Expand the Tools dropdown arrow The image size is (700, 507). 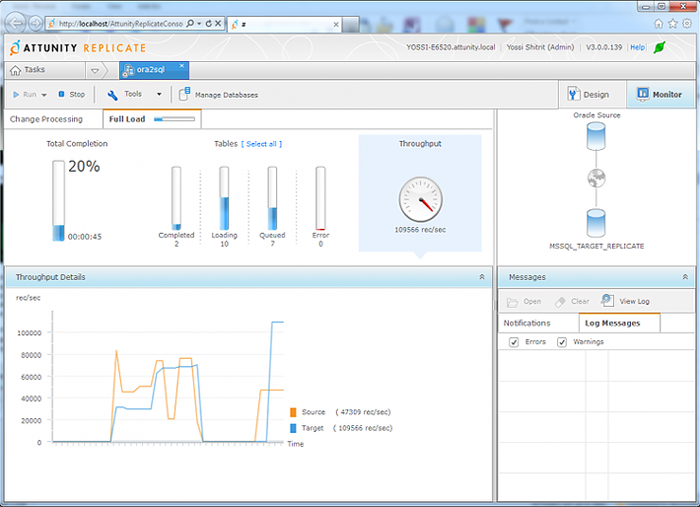coord(159,94)
